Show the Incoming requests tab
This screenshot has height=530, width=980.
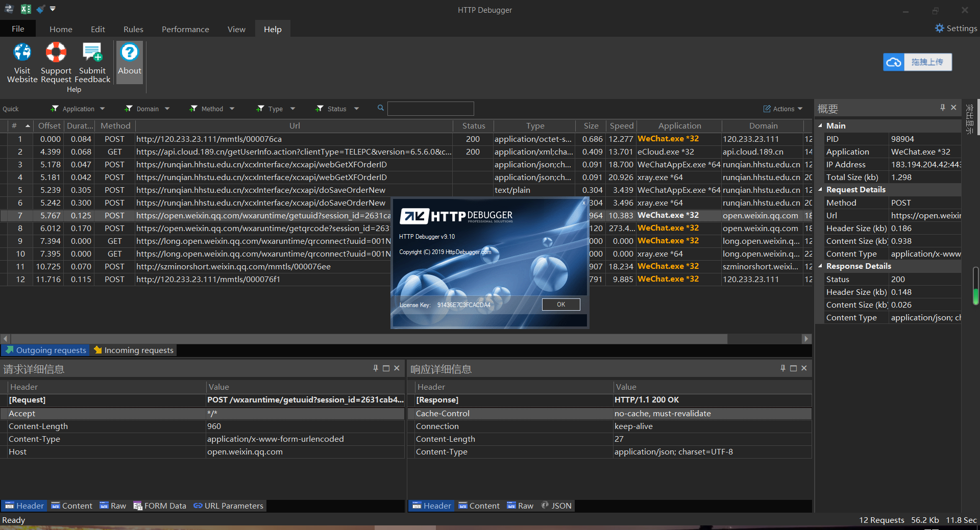134,350
